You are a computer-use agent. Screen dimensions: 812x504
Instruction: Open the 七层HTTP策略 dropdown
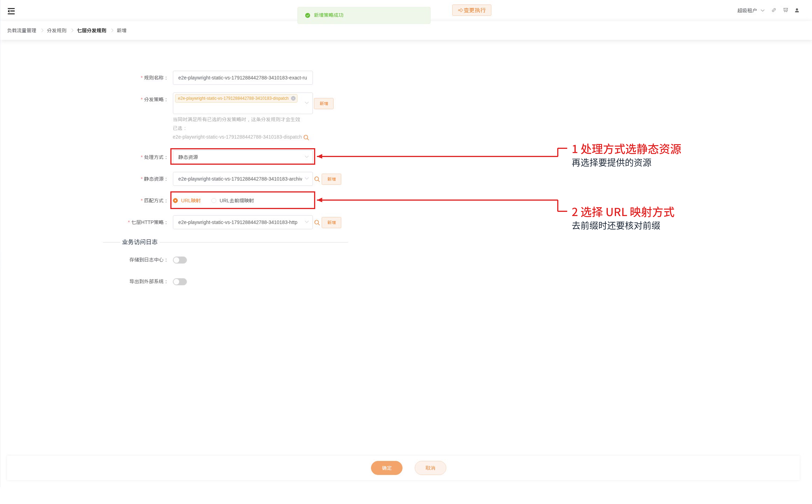click(x=243, y=222)
